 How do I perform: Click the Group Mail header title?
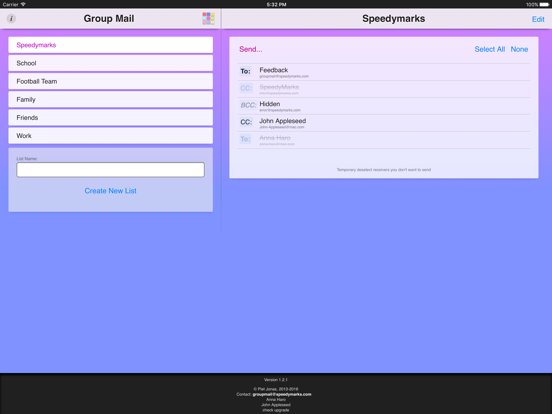tap(109, 19)
